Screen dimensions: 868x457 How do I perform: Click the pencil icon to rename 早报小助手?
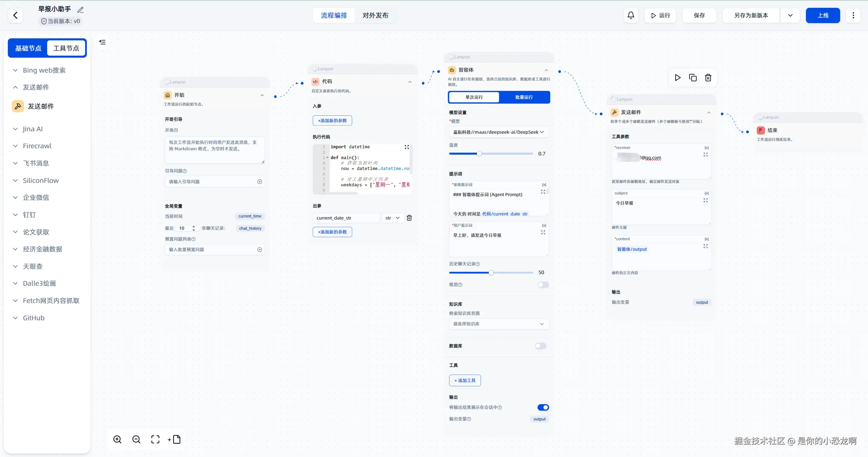80,10
